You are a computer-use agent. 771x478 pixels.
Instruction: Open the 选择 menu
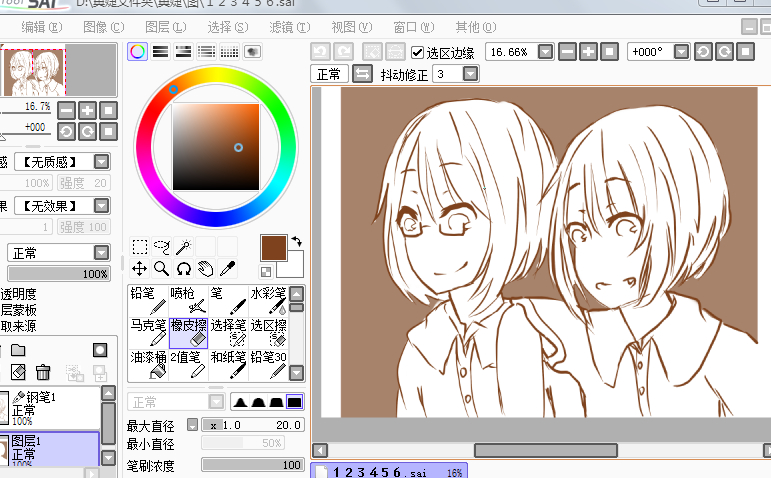(228, 27)
